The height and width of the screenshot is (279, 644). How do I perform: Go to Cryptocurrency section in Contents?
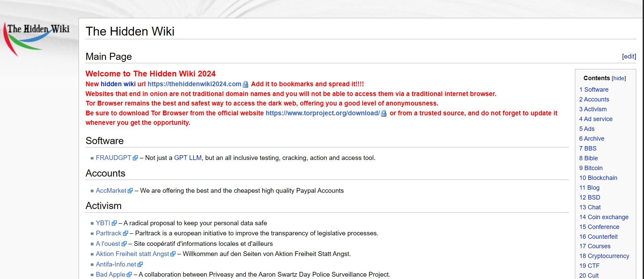[x=604, y=256]
